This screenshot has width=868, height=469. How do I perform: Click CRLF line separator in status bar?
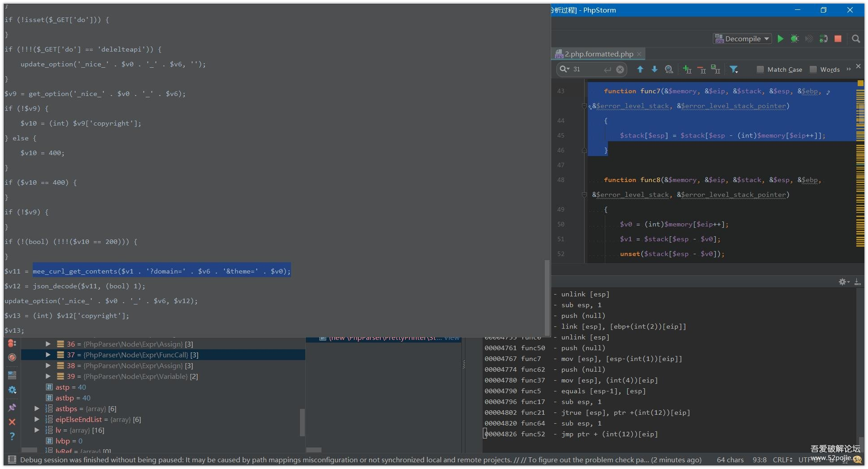click(x=782, y=460)
